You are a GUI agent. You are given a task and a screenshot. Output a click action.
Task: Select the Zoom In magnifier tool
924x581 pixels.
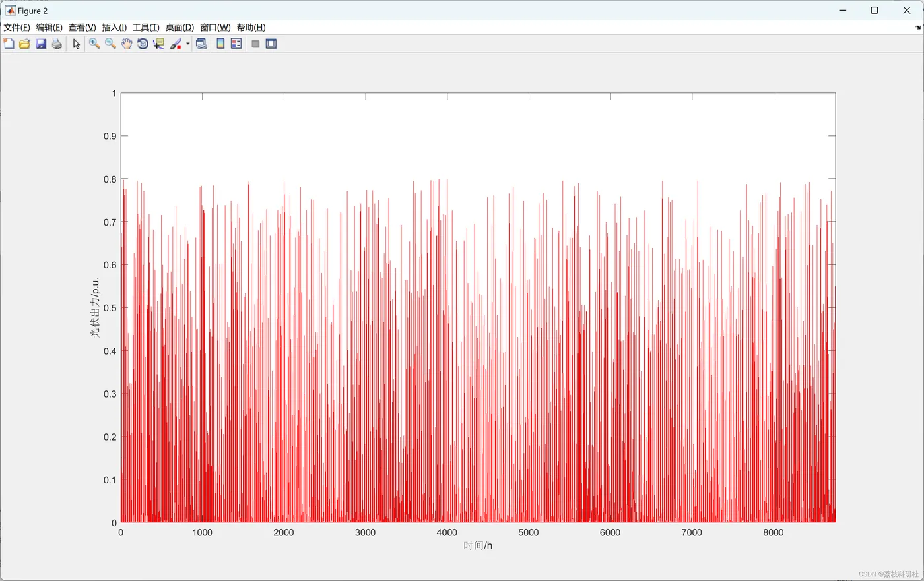click(x=94, y=44)
